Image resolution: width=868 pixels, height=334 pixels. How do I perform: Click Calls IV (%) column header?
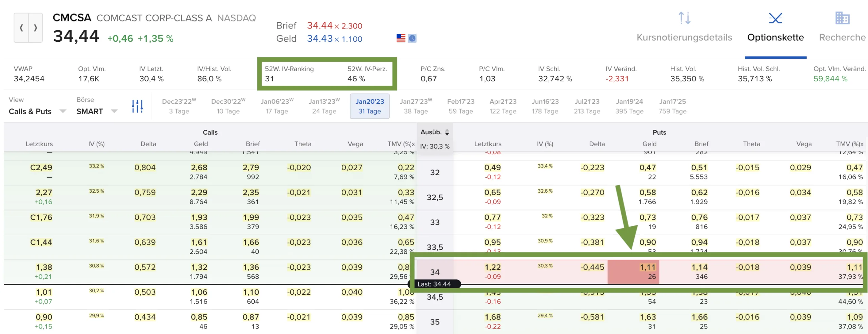pos(97,144)
